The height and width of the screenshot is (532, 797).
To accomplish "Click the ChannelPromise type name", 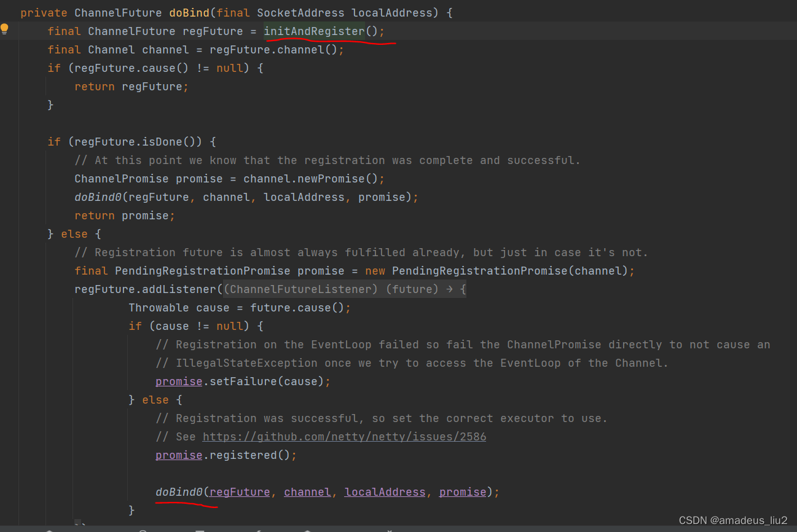I will click(122, 179).
